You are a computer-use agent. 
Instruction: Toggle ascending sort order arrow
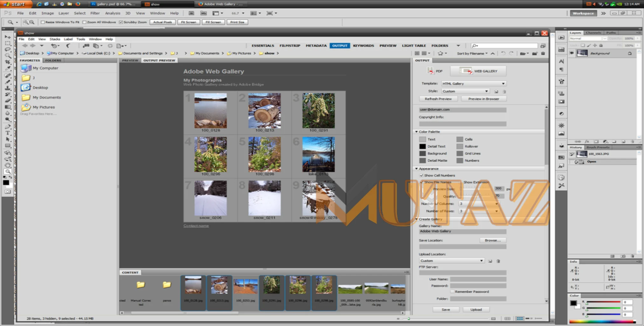tap(493, 53)
